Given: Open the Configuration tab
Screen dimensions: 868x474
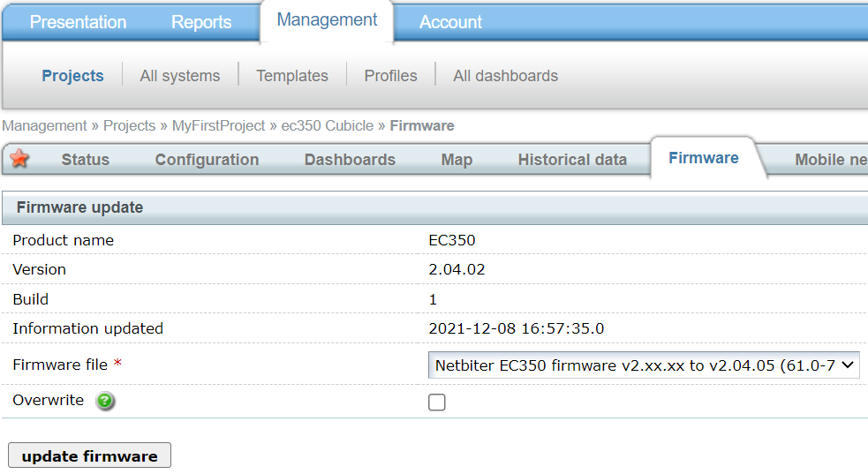Looking at the screenshot, I should [207, 160].
